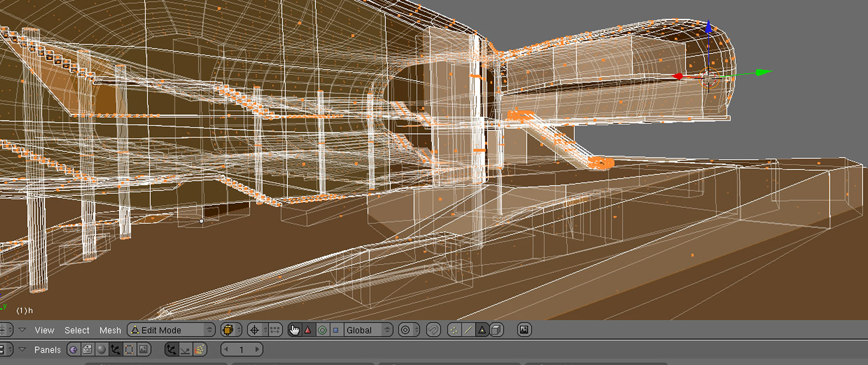Screen dimensions: 868x365
Task: Switch to vertex select mode
Action: coord(454,330)
